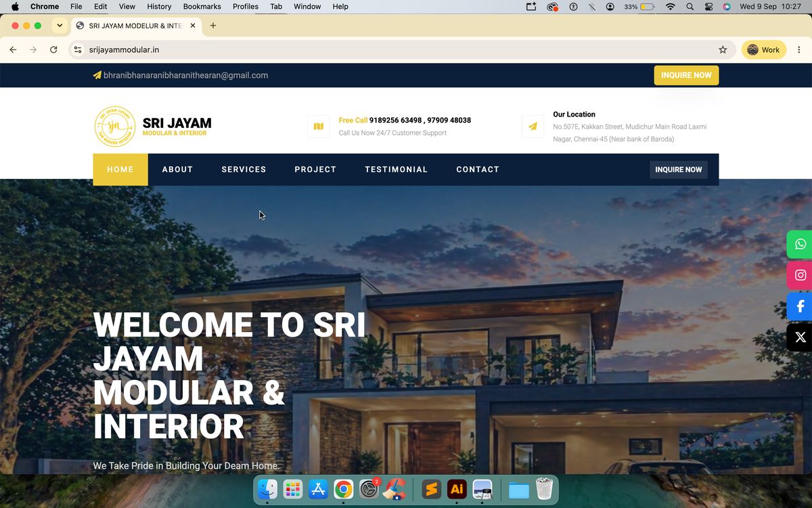
Task: Click the phone numbers after Free Call
Action: coord(420,120)
